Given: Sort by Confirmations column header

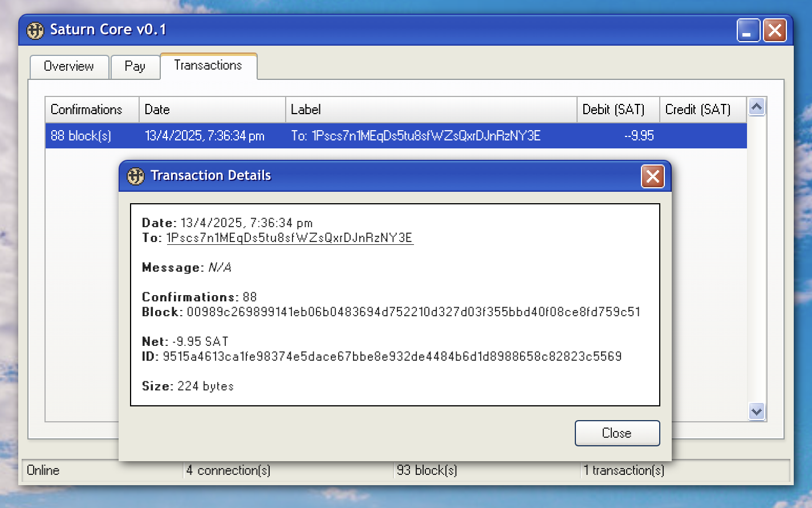Looking at the screenshot, I should coord(92,110).
